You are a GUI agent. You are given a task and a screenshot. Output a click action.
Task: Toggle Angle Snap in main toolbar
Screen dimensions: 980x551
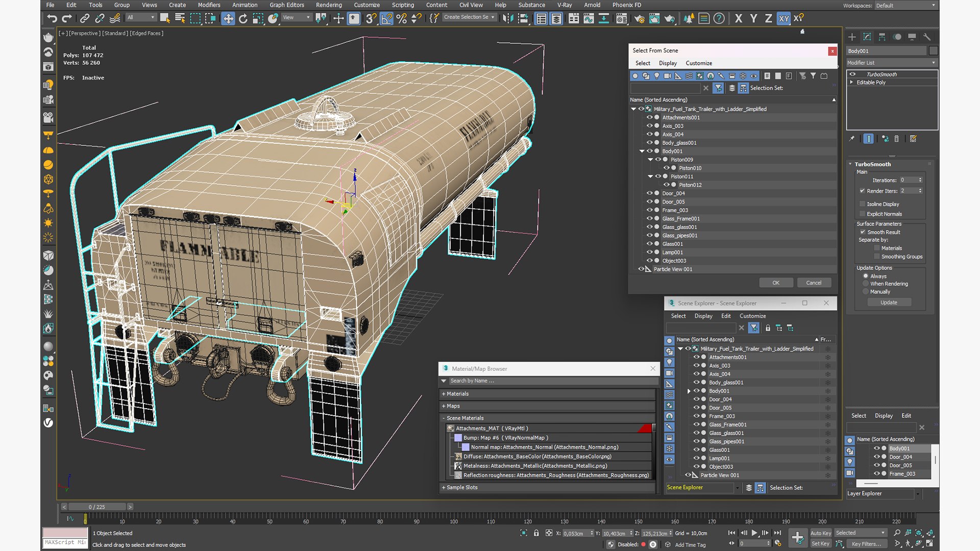(x=386, y=18)
